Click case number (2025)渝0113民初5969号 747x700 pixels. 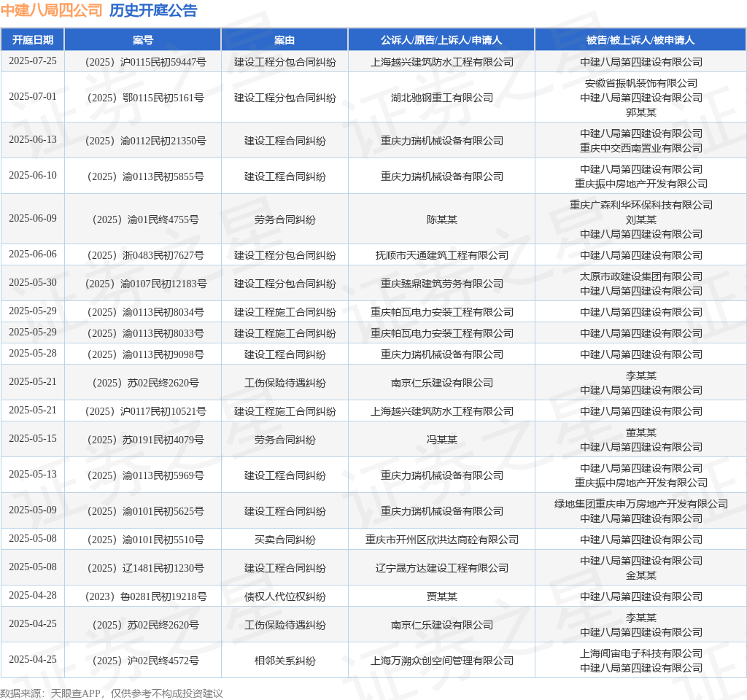point(145,475)
